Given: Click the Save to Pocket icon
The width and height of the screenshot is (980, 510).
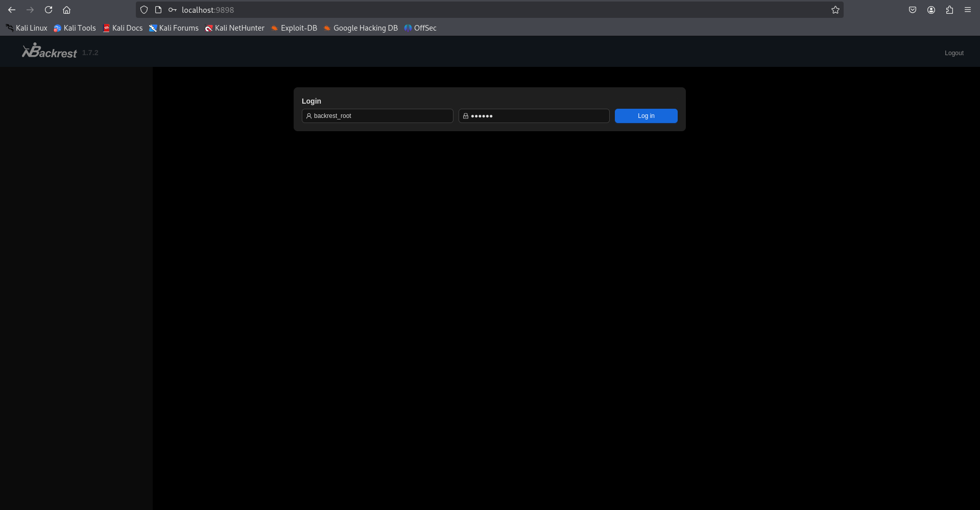Looking at the screenshot, I should click(x=912, y=10).
